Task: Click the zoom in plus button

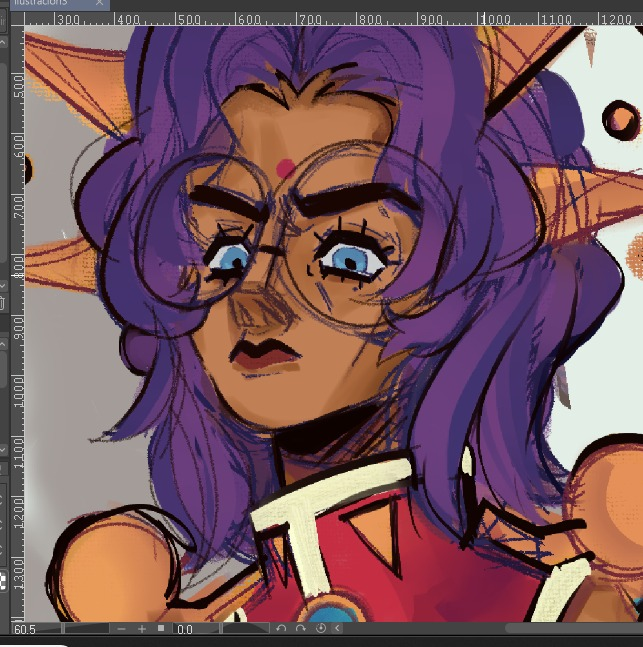Action: click(142, 629)
